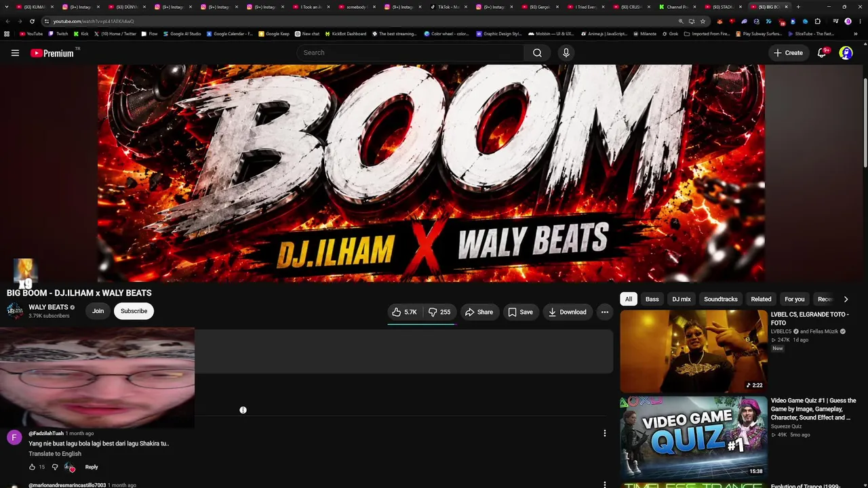868x488 pixels.
Task: Open the Milanote bookmark
Action: [645, 34]
